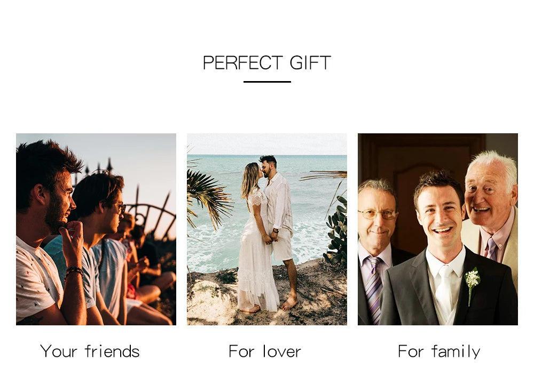Click the groom's white necktie
The height and width of the screenshot is (392, 534).
coord(444,287)
